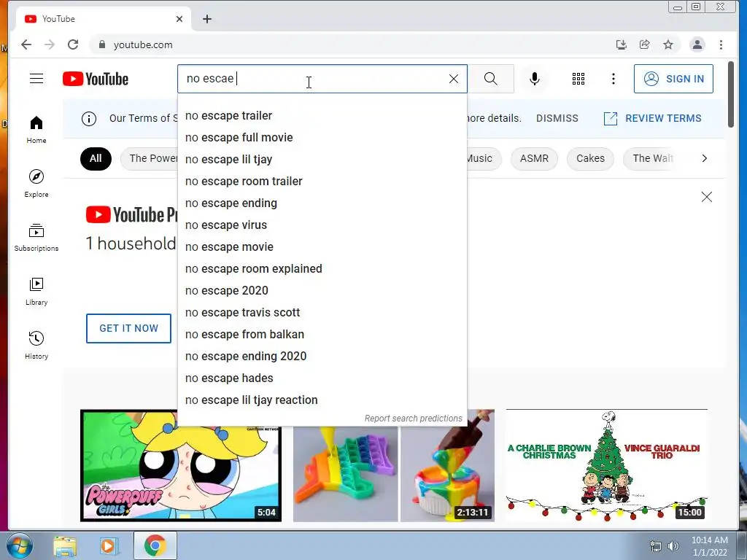Screen dimensions: 747x560
Task: Click the install app icon in address bar
Action: point(622,44)
